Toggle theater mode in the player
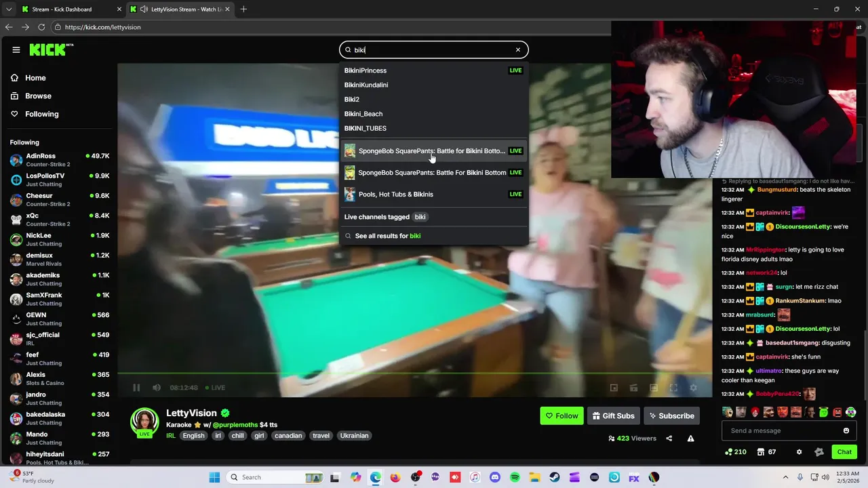This screenshot has width=868, height=488. click(x=654, y=388)
